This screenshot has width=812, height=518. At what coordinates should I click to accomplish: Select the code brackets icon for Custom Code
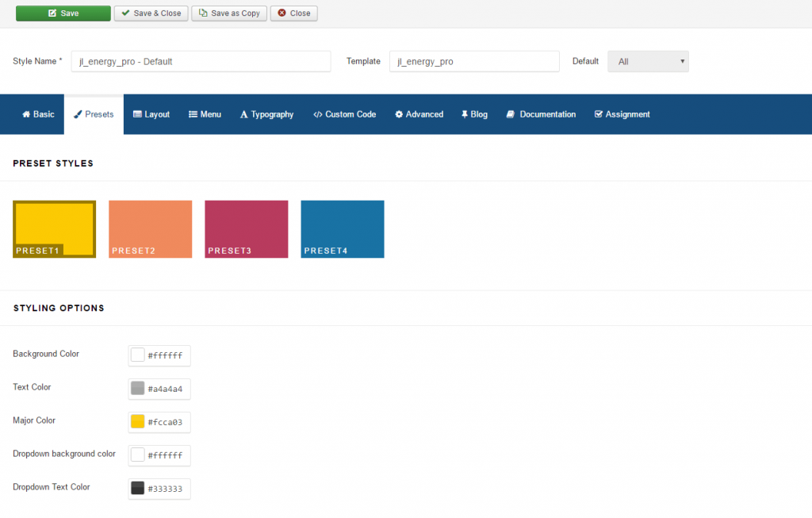pyautogui.click(x=319, y=113)
